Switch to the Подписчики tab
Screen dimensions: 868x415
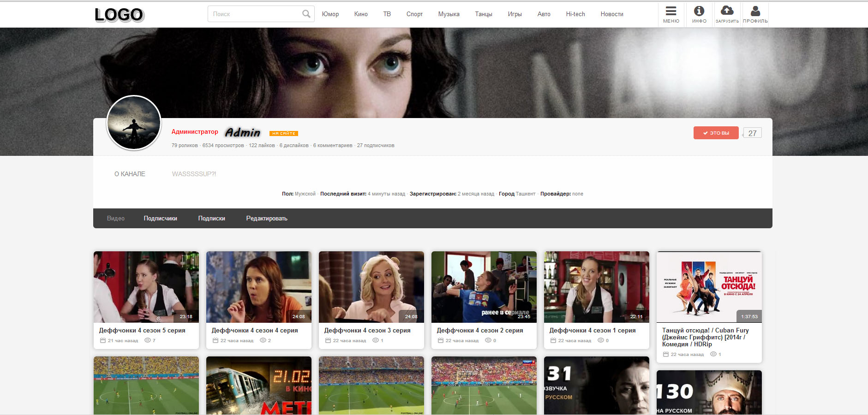[161, 218]
